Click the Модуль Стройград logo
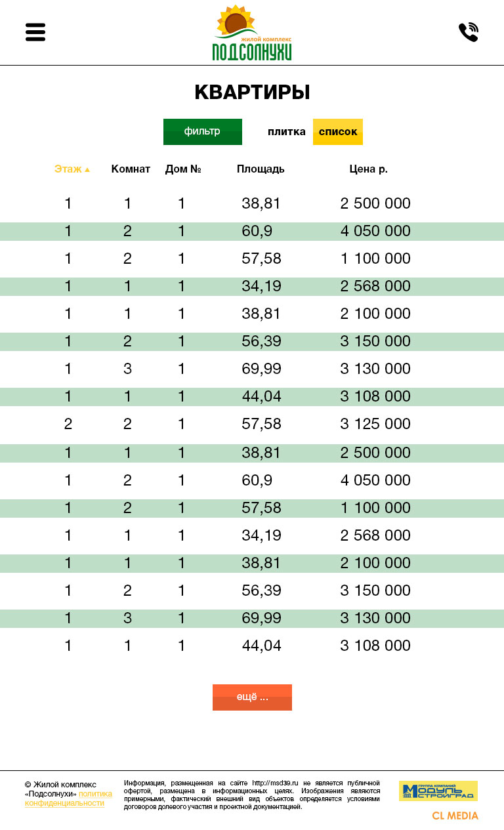Viewport: 504px width, 830px height. coord(438,791)
